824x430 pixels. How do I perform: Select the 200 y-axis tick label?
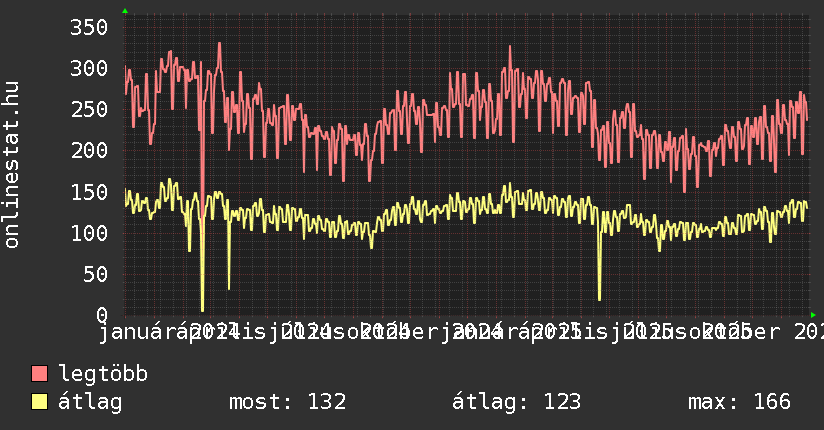[x=88, y=150]
